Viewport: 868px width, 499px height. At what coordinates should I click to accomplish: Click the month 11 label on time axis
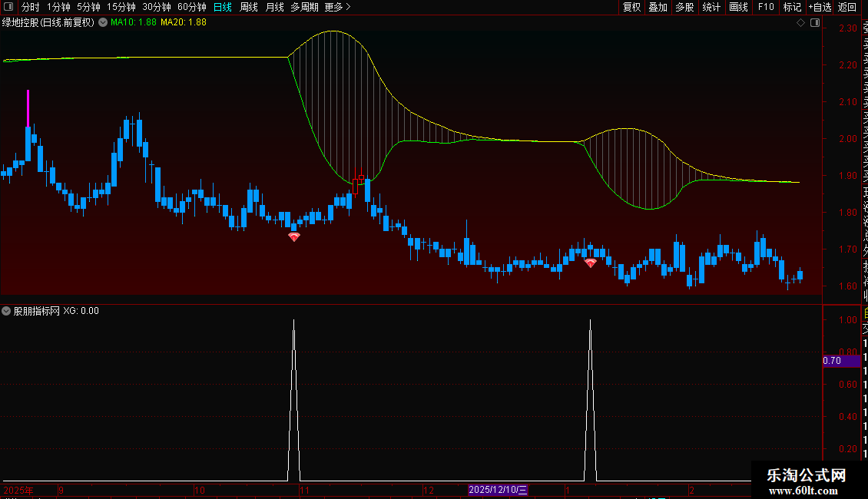(304, 490)
